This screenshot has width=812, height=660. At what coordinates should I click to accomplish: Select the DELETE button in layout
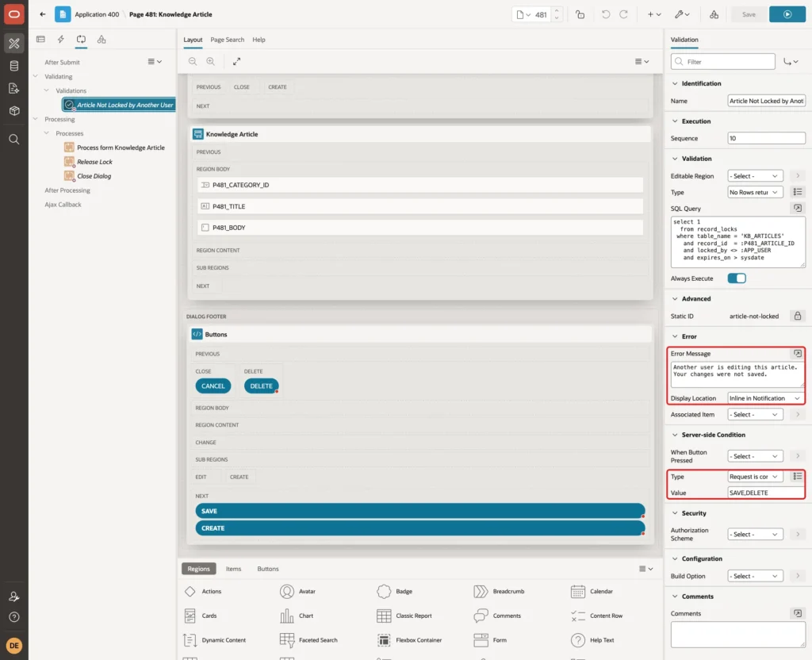click(x=261, y=386)
